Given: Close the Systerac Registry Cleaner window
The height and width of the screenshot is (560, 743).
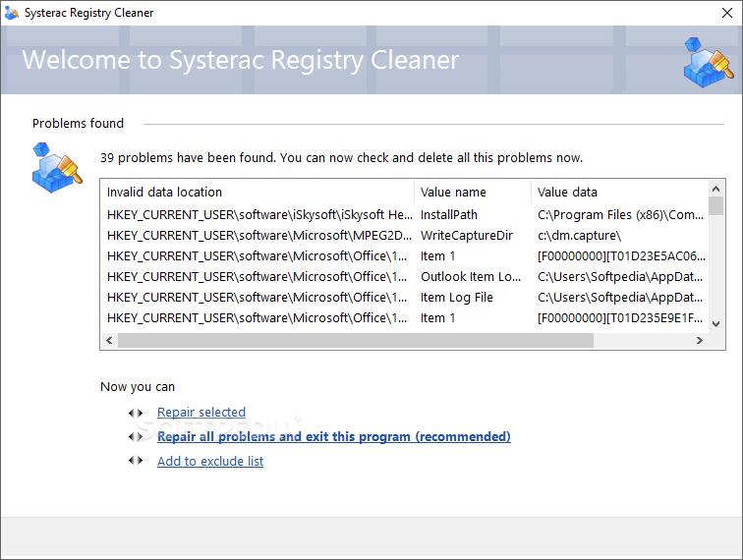Looking at the screenshot, I should tap(727, 13).
